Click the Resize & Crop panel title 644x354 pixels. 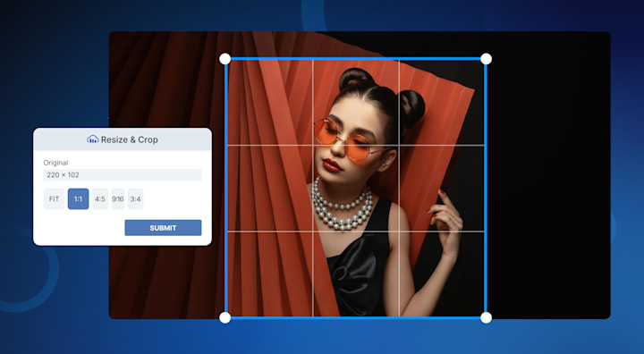coord(130,139)
